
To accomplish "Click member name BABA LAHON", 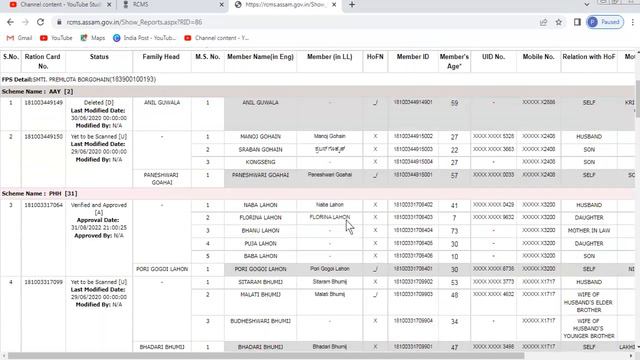I will pyautogui.click(x=260, y=256).
